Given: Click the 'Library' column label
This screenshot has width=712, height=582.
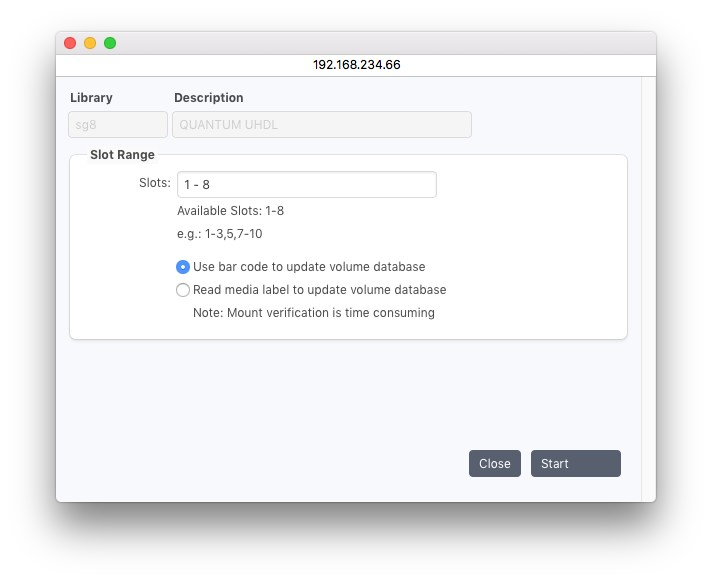Looking at the screenshot, I should tap(91, 98).
